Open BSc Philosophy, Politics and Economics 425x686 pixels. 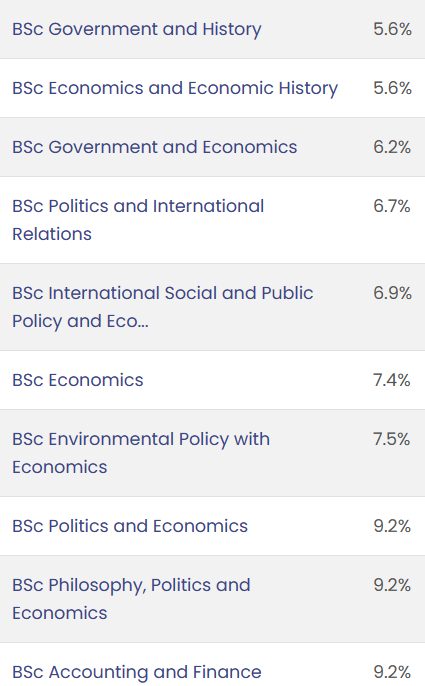tap(131, 599)
